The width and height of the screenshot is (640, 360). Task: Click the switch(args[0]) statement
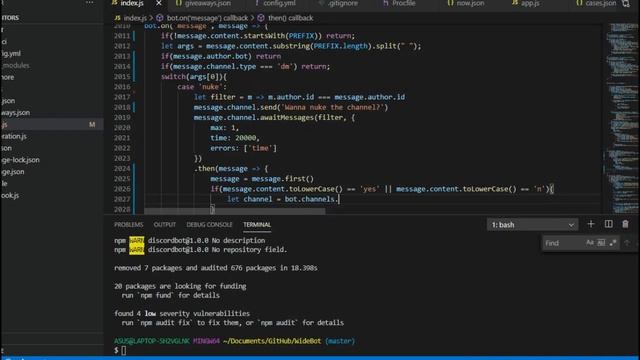[193, 77]
